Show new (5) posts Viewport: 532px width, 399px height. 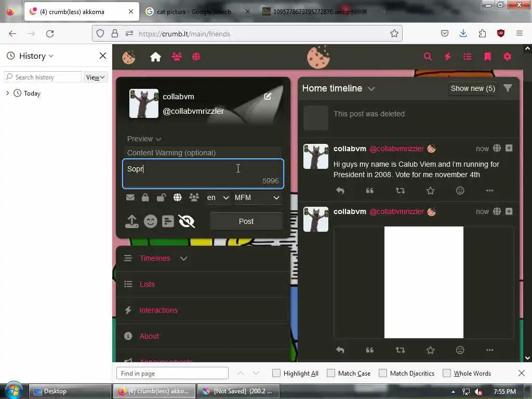coord(473,88)
